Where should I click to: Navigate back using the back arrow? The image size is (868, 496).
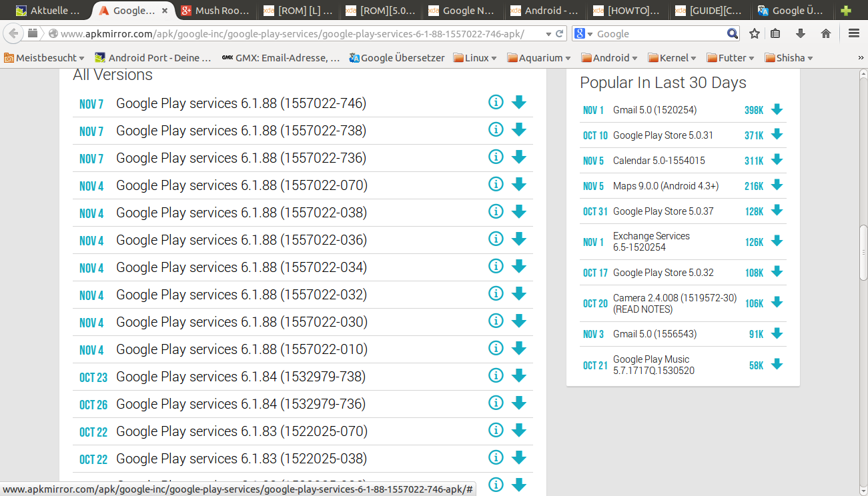pyautogui.click(x=13, y=33)
